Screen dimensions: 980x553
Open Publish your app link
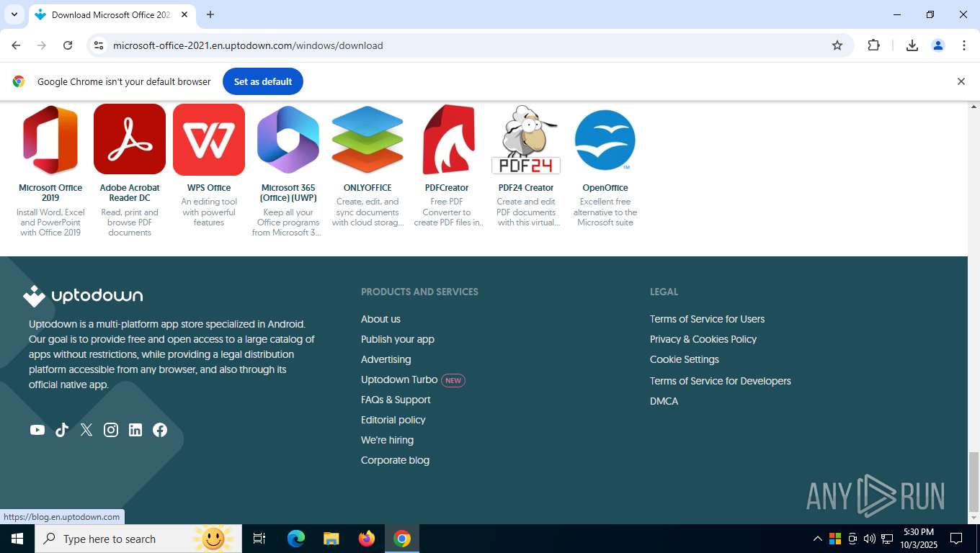398,339
